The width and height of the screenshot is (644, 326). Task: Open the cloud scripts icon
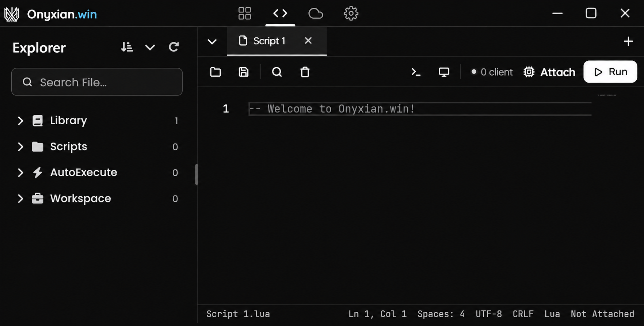tap(316, 14)
